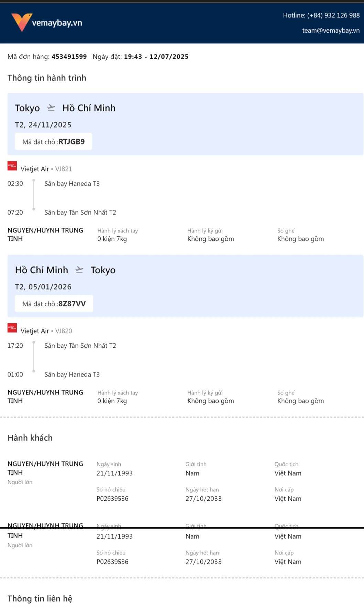The height and width of the screenshot is (607, 364).
Task: Click the booking time 19:43 - 12/07/2025
Action: (156, 57)
